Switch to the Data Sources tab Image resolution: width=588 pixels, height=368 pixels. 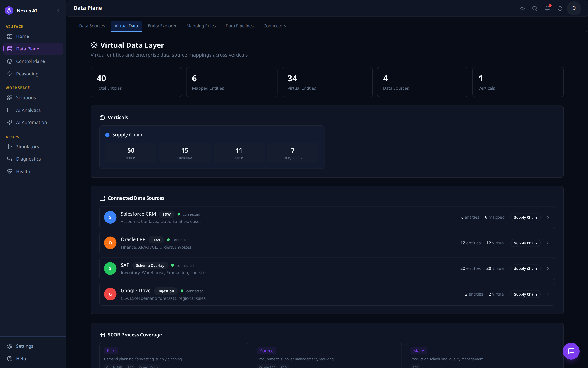click(92, 26)
